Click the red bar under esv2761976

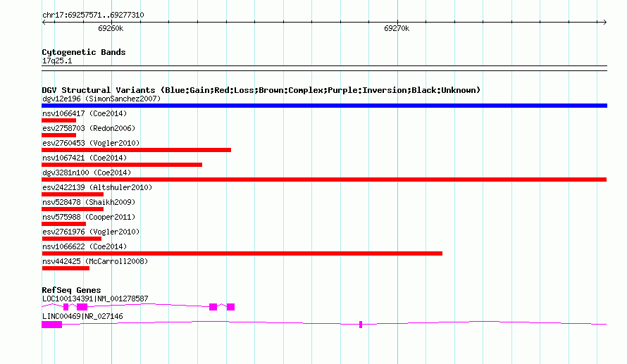pyautogui.click(x=72, y=239)
